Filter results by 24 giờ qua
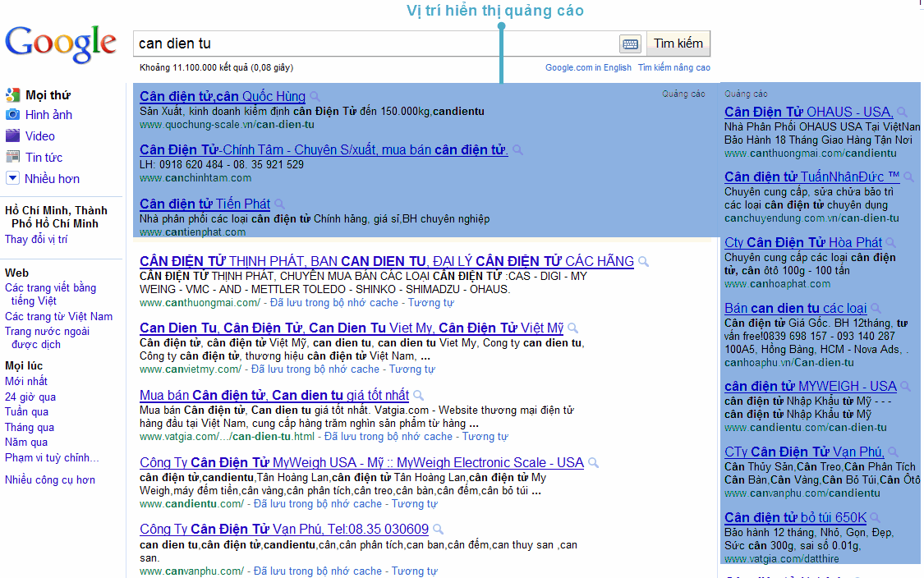The height and width of the screenshot is (578, 924). [x=30, y=397]
